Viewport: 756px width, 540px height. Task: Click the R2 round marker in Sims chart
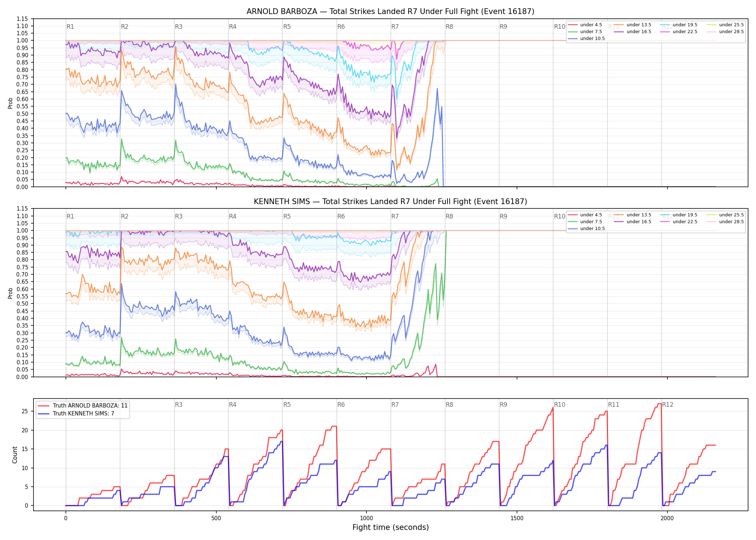pyautogui.click(x=125, y=216)
